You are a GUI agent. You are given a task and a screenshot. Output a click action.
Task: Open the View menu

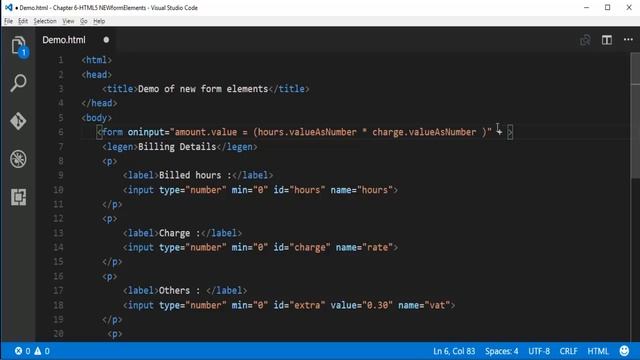point(68,21)
